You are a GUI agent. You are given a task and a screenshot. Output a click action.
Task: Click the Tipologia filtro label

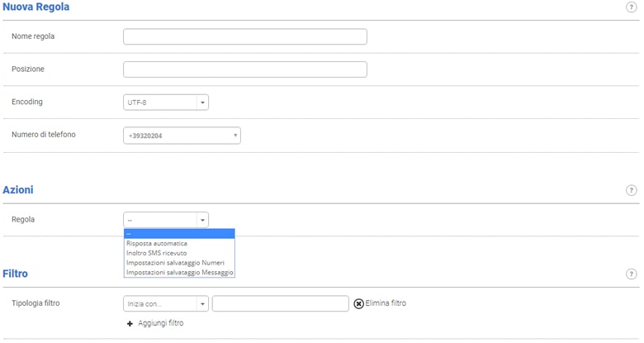pos(36,303)
